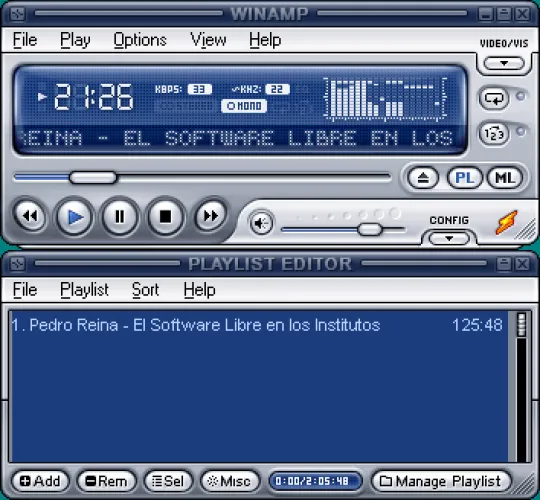Close the Playlist Editor window

[x=523, y=264]
